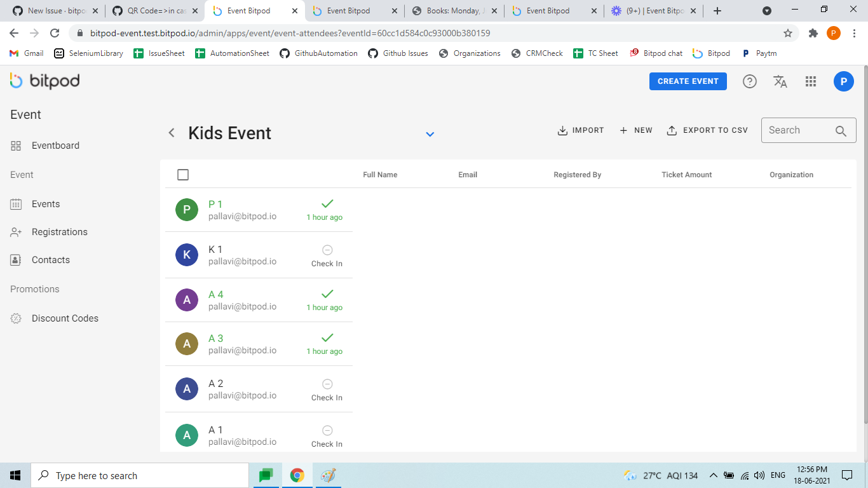Click the Ticket Amount column header
Viewport: 868px width, 488px height.
686,175
